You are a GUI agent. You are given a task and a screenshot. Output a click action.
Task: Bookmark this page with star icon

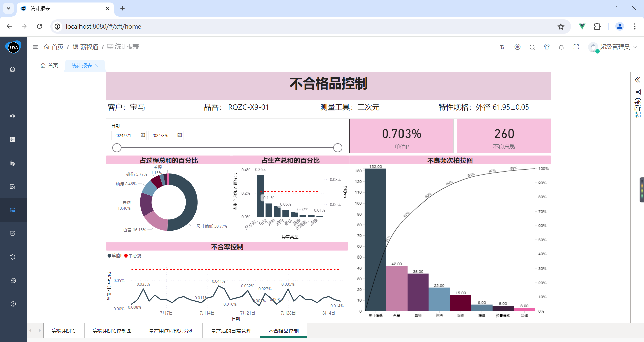(x=561, y=26)
